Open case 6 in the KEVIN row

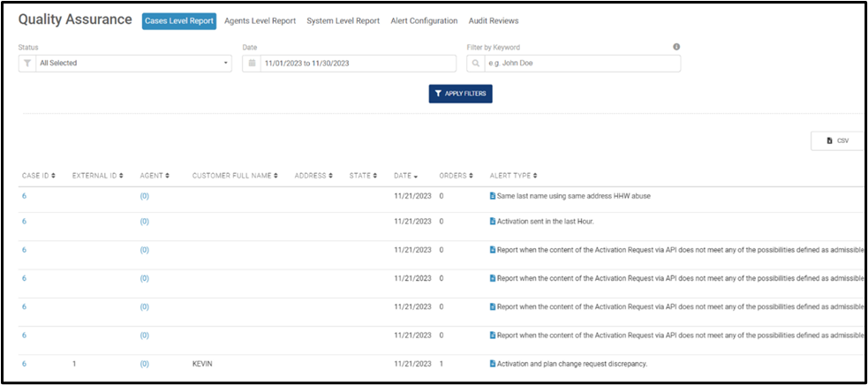point(24,364)
